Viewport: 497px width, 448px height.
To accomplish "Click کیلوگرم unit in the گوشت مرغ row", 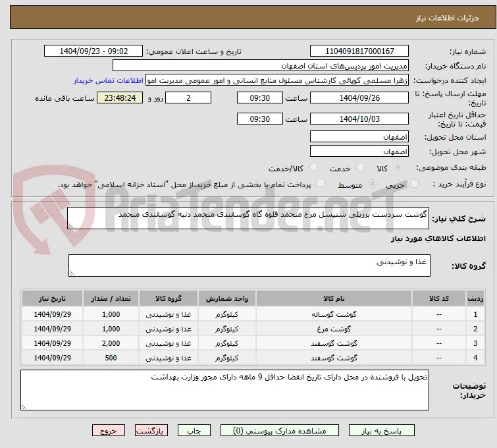I will click(x=227, y=329).
